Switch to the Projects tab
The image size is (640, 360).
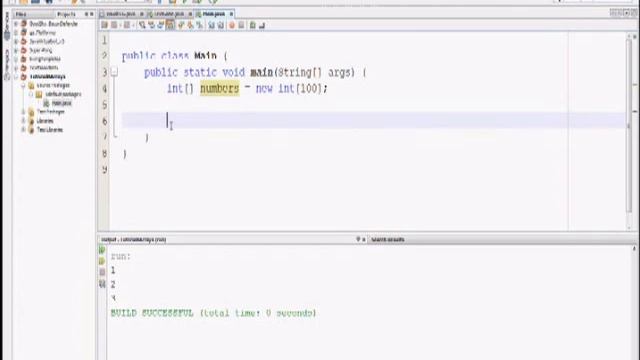coord(66,14)
